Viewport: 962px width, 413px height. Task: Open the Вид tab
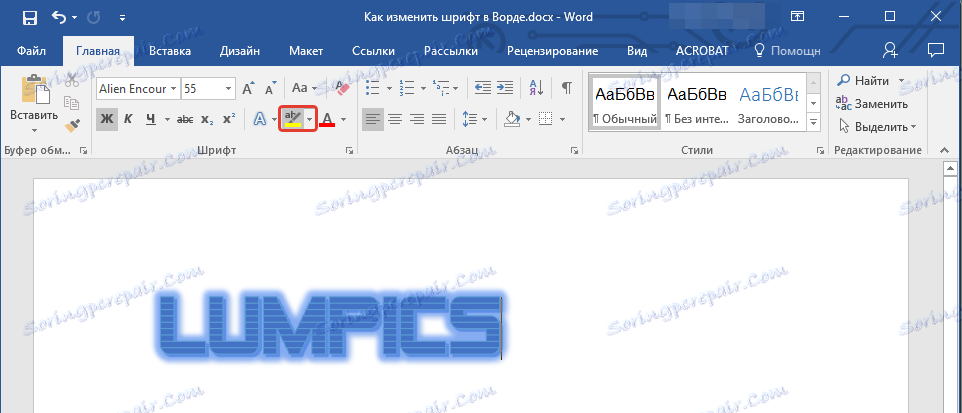coord(637,51)
